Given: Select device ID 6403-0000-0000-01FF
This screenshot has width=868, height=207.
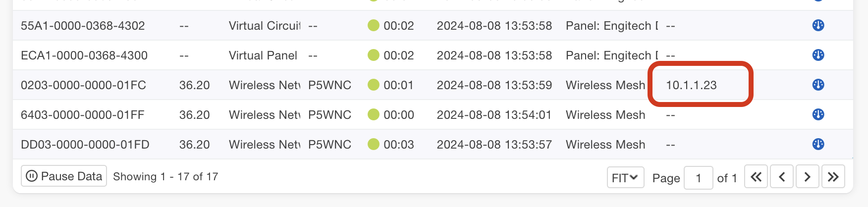Looking at the screenshot, I should tap(83, 115).
